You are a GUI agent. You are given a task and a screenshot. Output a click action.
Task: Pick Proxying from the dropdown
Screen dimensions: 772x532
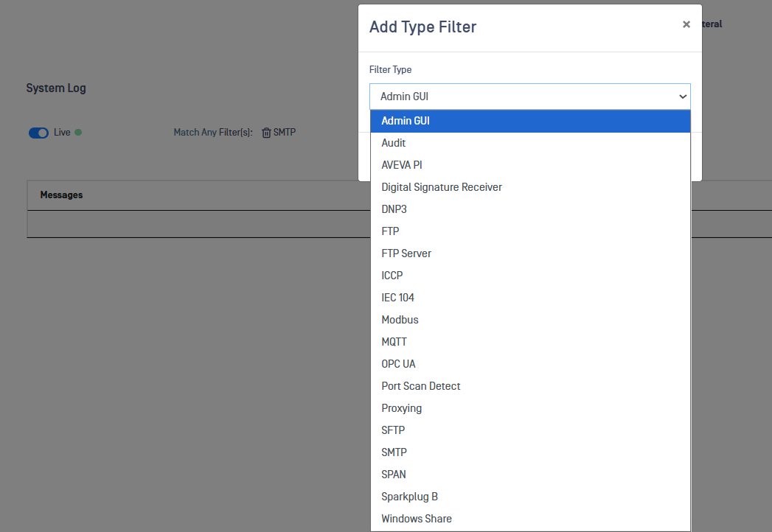402,408
